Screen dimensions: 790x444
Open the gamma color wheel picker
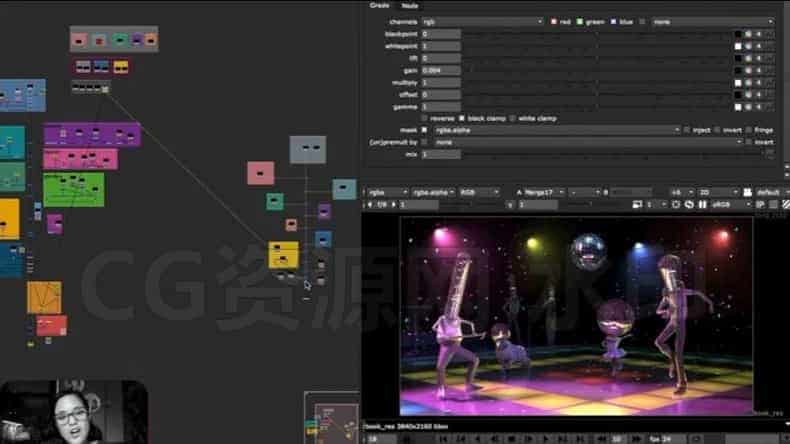[x=748, y=107]
